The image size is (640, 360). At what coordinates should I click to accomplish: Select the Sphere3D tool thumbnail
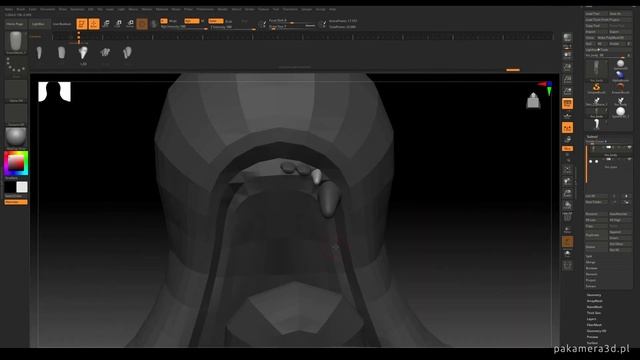620,64
